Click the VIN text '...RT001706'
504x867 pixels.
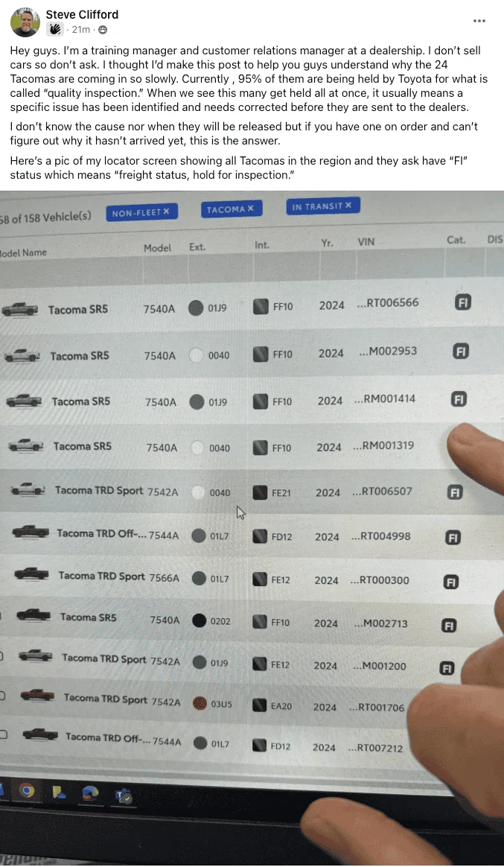point(377,707)
